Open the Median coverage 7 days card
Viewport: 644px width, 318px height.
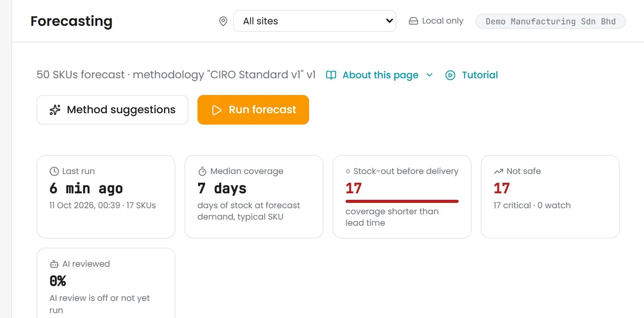click(x=254, y=197)
